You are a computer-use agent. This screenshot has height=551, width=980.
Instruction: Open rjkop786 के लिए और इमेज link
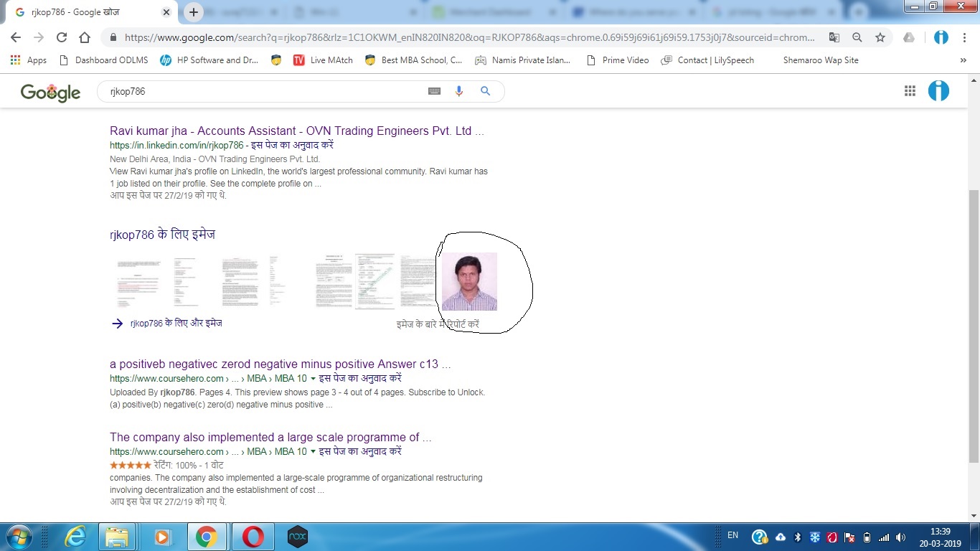[x=176, y=324]
